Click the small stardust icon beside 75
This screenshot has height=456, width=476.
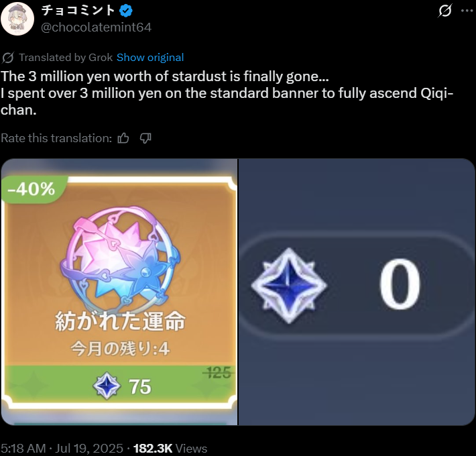107,386
